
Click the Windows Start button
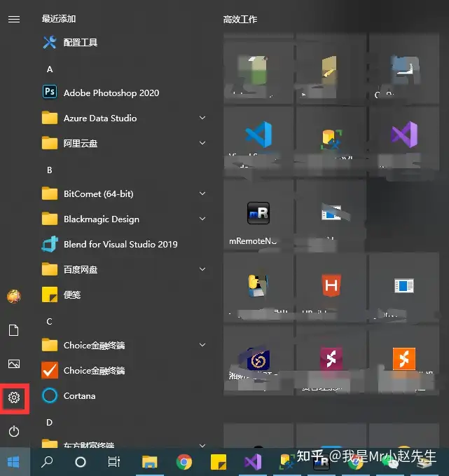[14, 462]
